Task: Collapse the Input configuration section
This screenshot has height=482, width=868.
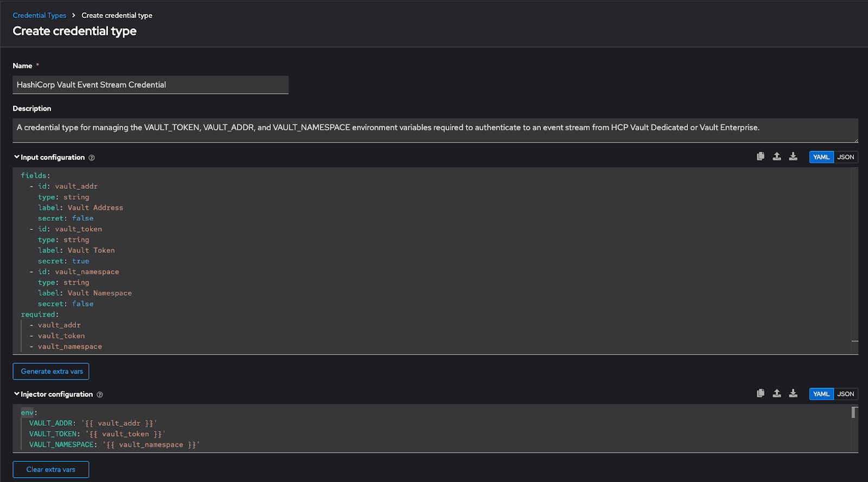Action: 17,157
